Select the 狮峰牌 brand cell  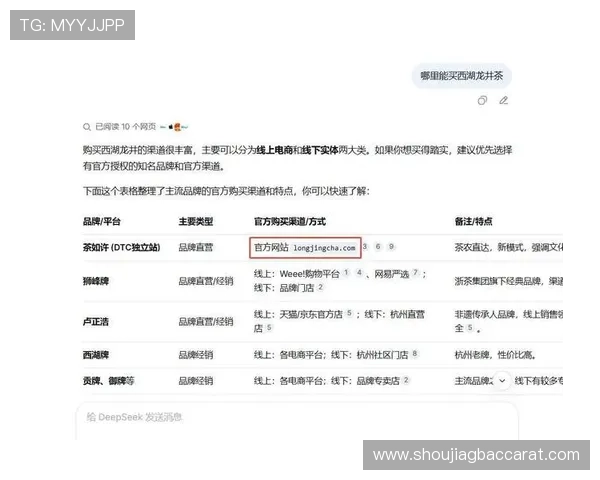click(x=96, y=281)
